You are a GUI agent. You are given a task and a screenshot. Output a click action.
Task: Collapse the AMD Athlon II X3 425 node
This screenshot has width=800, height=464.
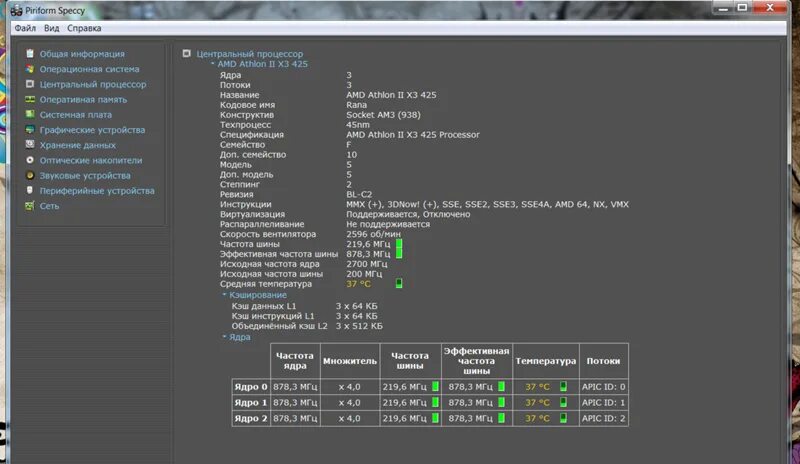click(x=213, y=64)
